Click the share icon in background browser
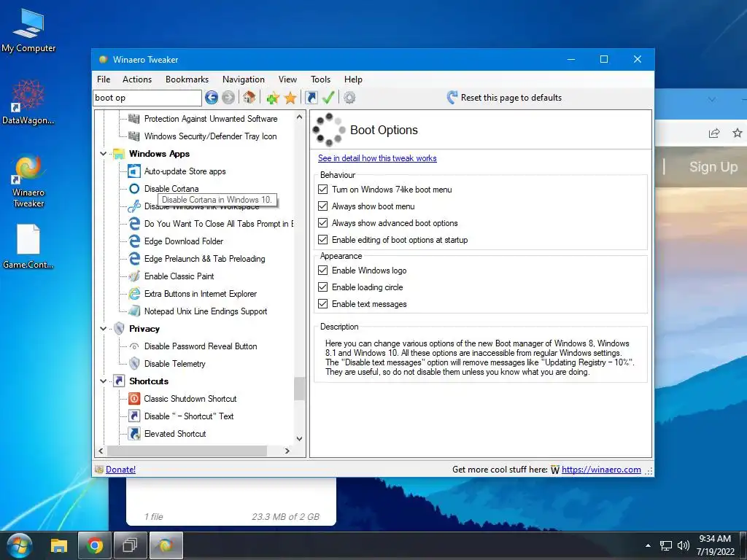 713,133
